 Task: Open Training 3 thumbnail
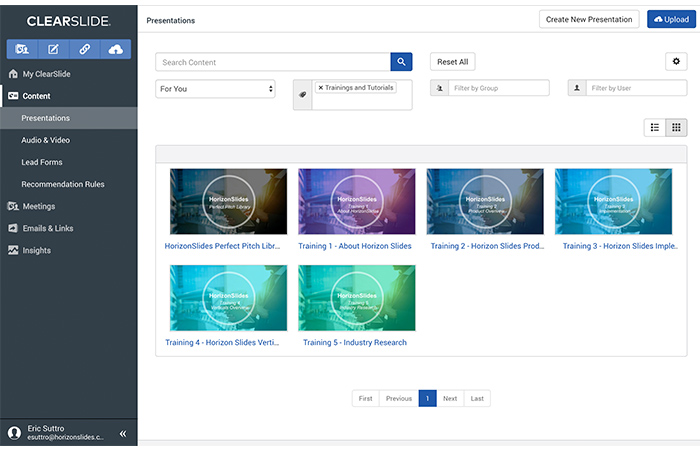(613, 202)
